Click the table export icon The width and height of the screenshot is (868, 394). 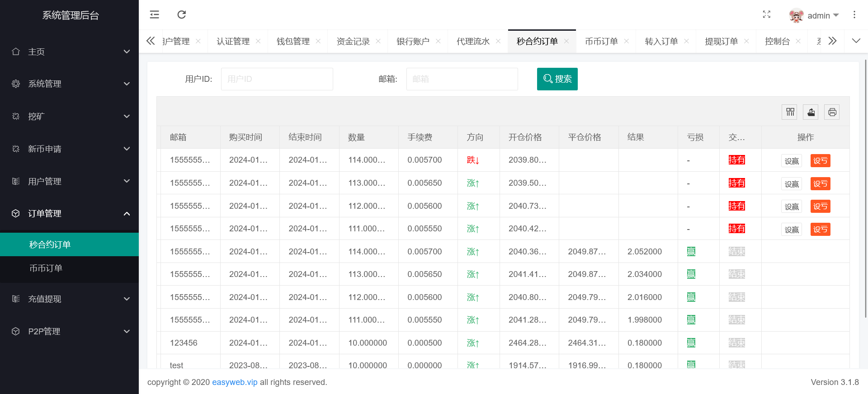[x=811, y=112]
